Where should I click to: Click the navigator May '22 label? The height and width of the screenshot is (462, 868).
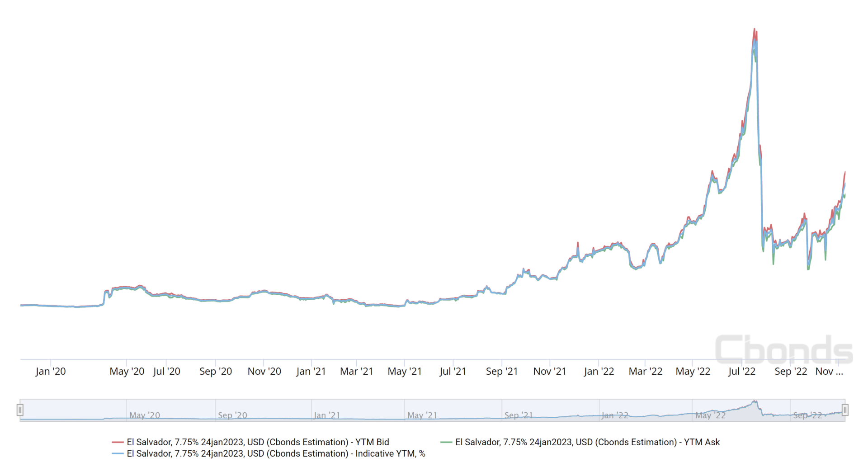pos(710,415)
